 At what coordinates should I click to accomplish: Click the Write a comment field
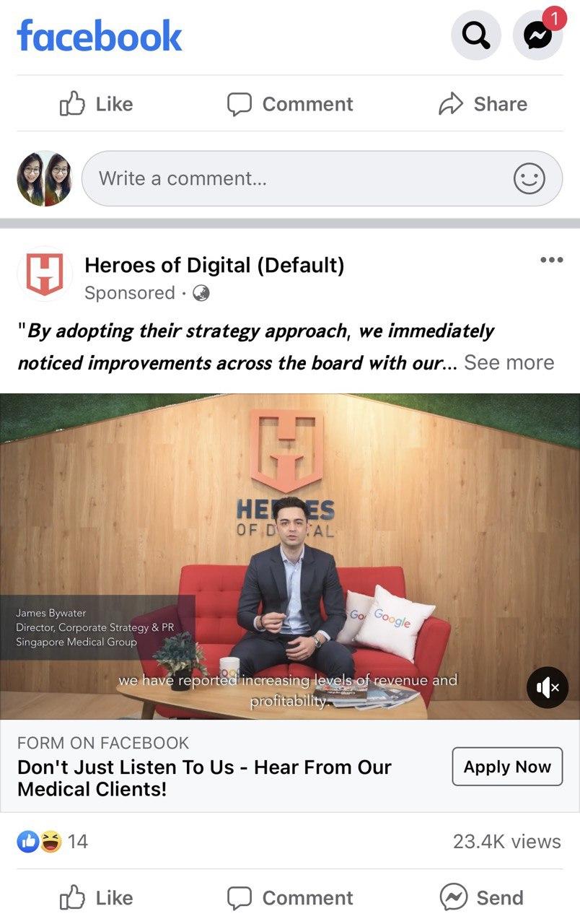click(322, 178)
